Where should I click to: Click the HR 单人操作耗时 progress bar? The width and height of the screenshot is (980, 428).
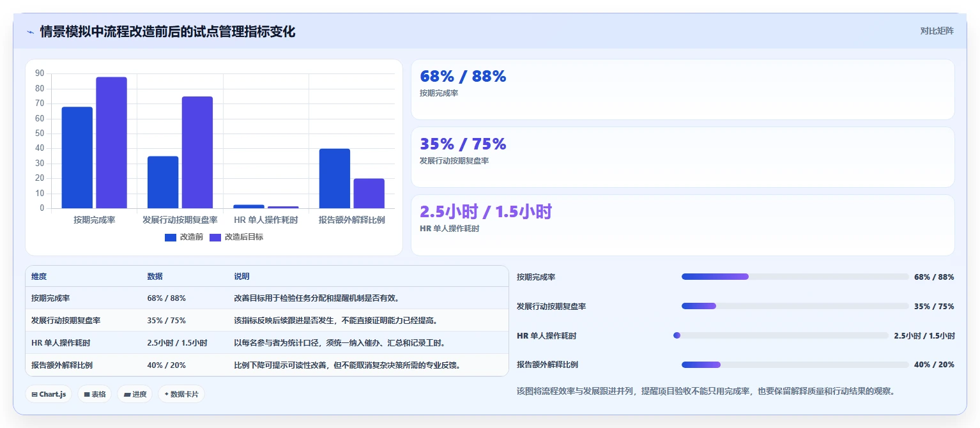[x=781, y=335]
